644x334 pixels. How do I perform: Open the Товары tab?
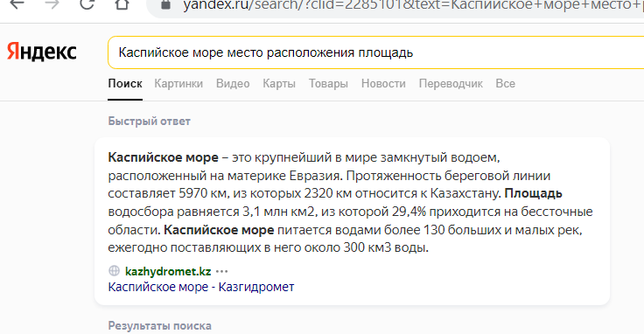click(329, 84)
